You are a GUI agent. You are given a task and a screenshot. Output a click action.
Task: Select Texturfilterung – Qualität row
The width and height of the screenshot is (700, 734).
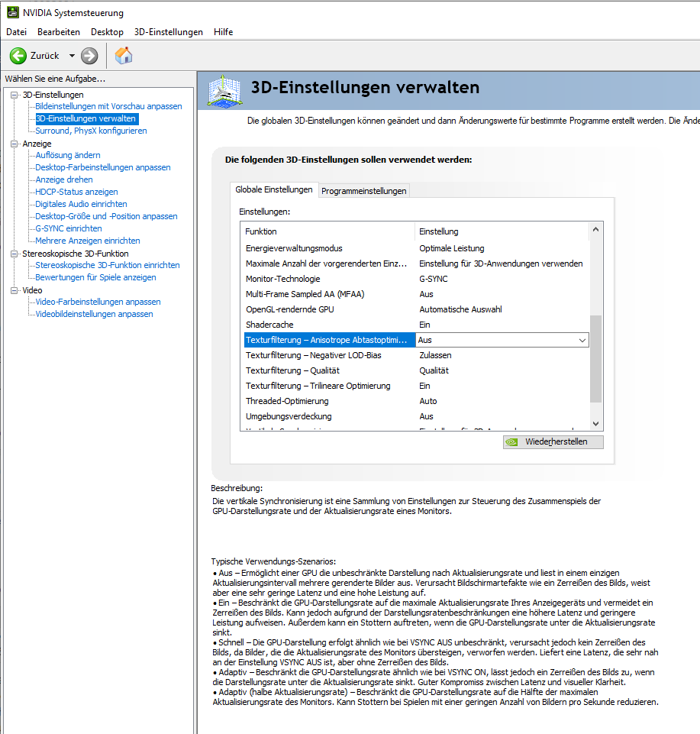(416, 370)
